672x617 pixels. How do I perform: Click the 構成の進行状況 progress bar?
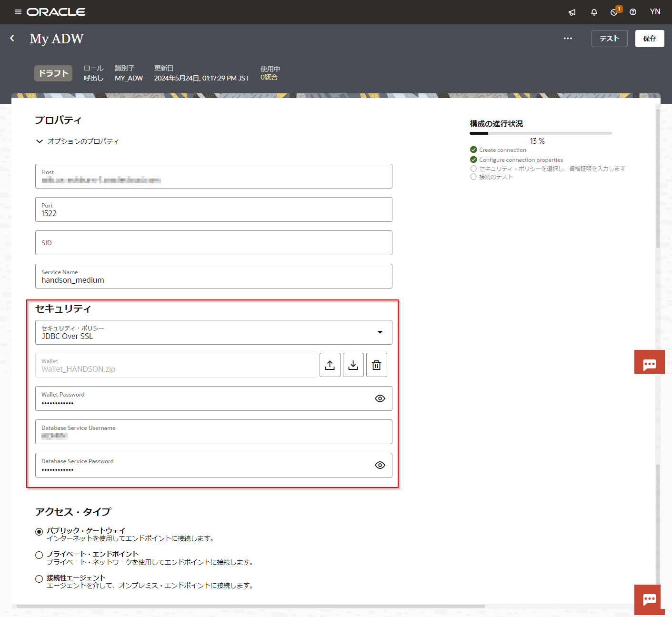pos(541,133)
